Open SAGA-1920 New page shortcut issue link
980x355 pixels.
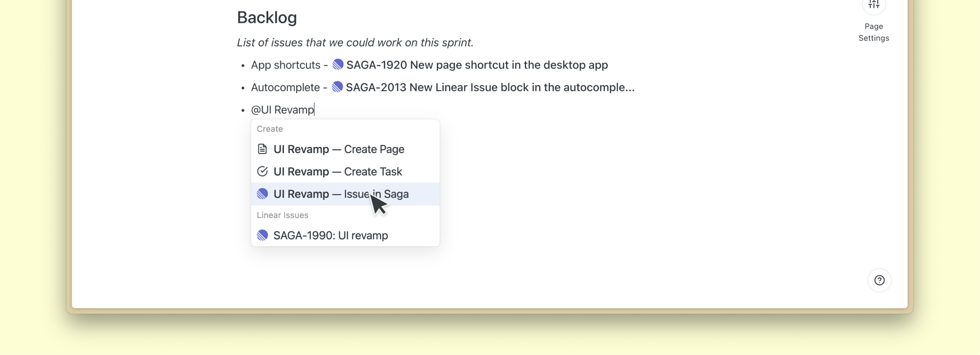477,65
